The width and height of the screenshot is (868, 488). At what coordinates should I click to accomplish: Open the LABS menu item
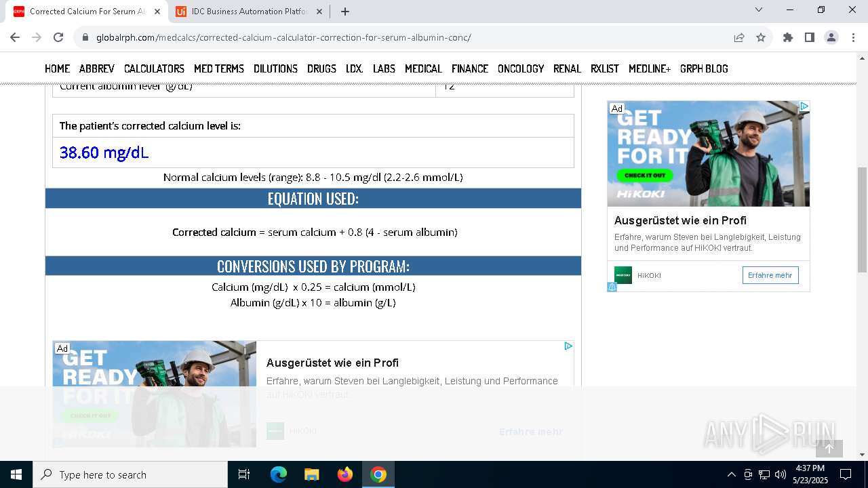pyautogui.click(x=384, y=68)
